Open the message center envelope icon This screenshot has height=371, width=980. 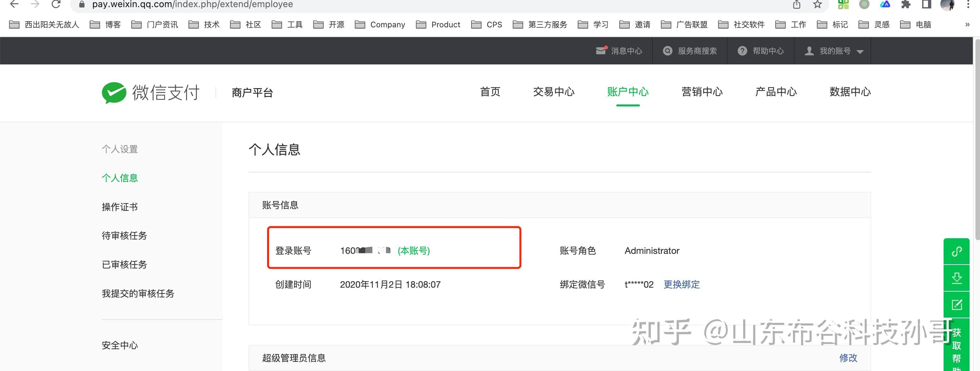(600, 51)
